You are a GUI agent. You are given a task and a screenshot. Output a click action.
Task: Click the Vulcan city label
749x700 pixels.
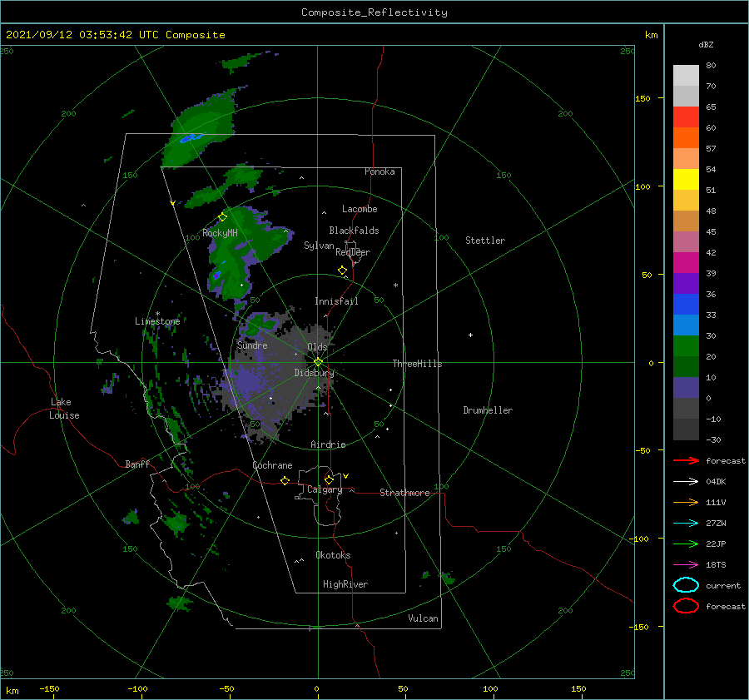point(424,618)
